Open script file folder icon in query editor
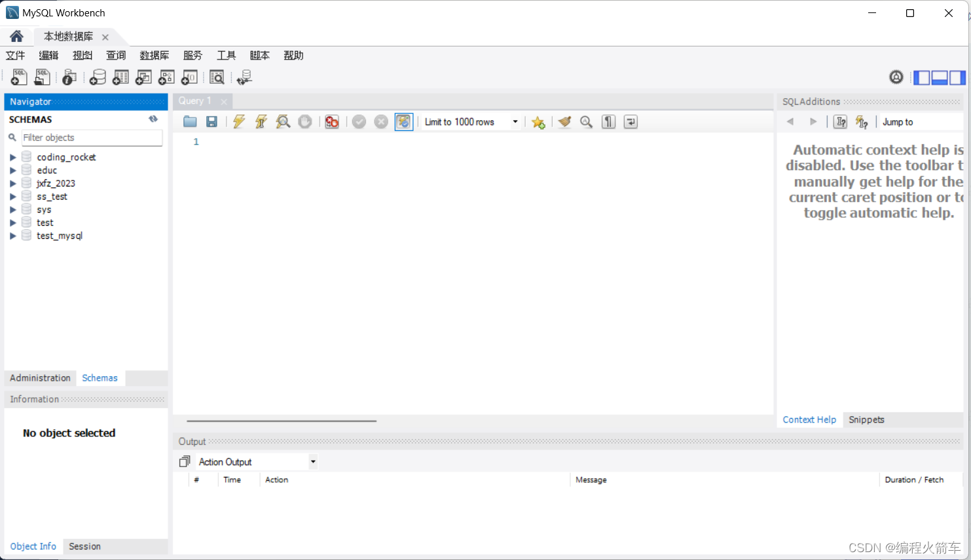 (190, 122)
